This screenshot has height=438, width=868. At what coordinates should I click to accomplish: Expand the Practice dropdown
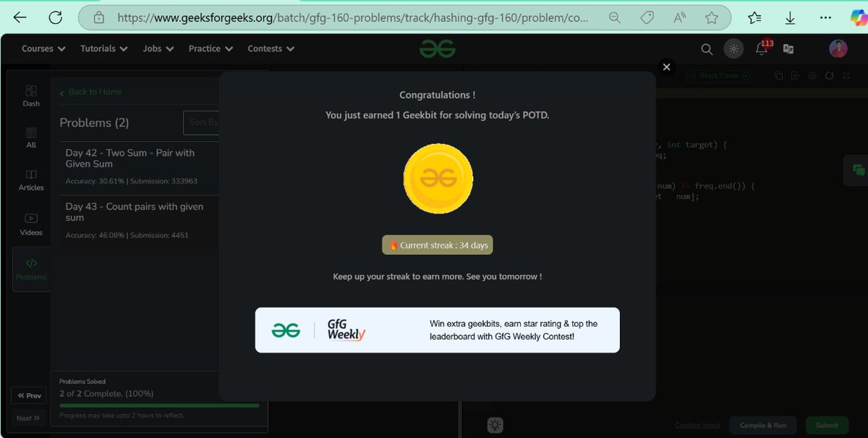(210, 49)
